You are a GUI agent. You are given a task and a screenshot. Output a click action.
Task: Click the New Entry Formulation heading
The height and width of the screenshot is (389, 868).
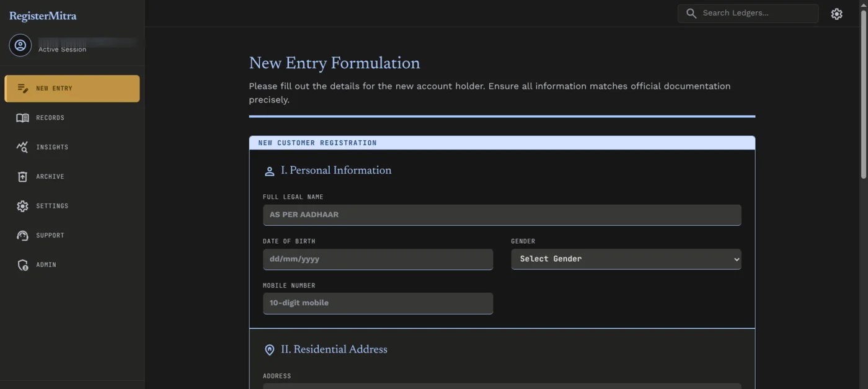pyautogui.click(x=334, y=63)
